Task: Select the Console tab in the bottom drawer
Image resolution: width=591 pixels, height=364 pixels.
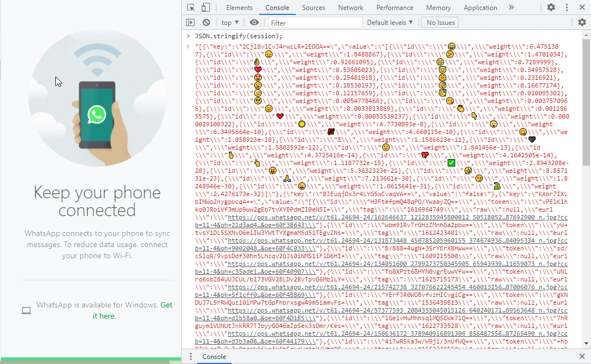Action: 214,356
